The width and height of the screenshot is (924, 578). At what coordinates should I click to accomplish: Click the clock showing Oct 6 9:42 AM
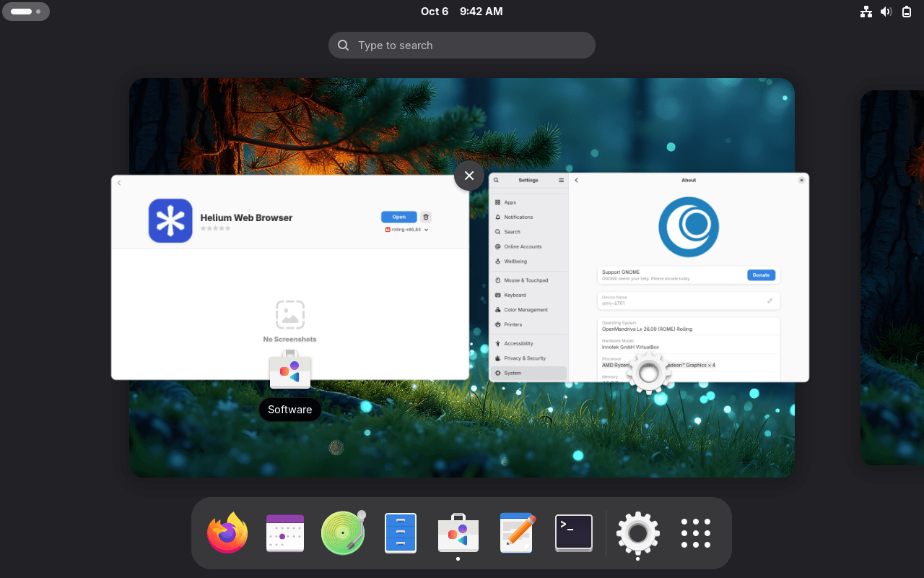tap(462, 12)
